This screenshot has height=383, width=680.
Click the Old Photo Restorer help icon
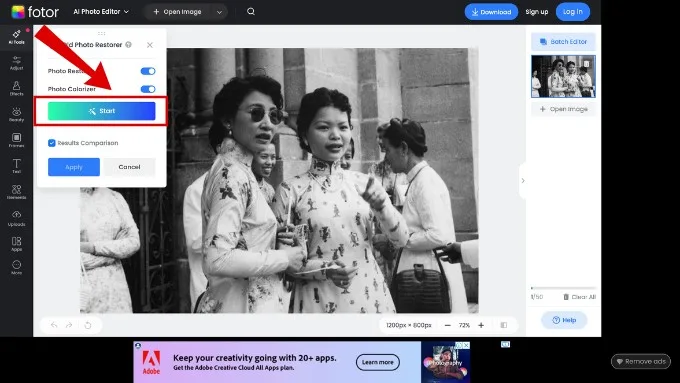pos(128,44)
